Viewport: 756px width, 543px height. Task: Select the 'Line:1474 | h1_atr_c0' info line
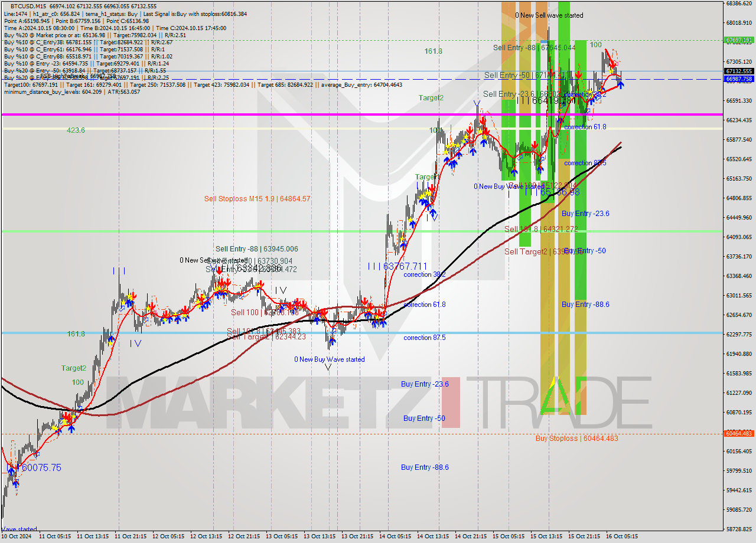pos(125,14)
